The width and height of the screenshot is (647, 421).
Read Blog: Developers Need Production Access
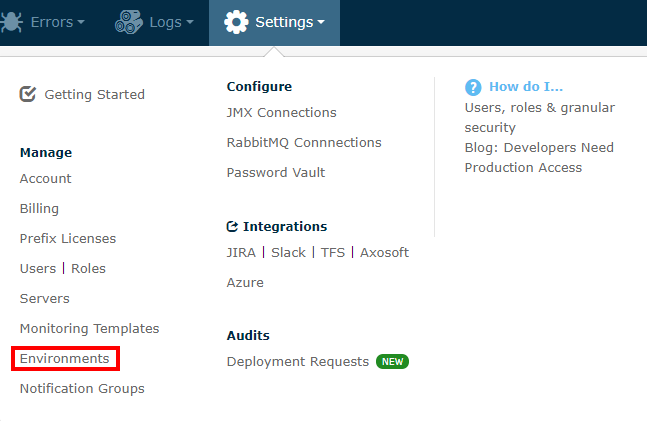pyautogui.click(x=539, y=158)
